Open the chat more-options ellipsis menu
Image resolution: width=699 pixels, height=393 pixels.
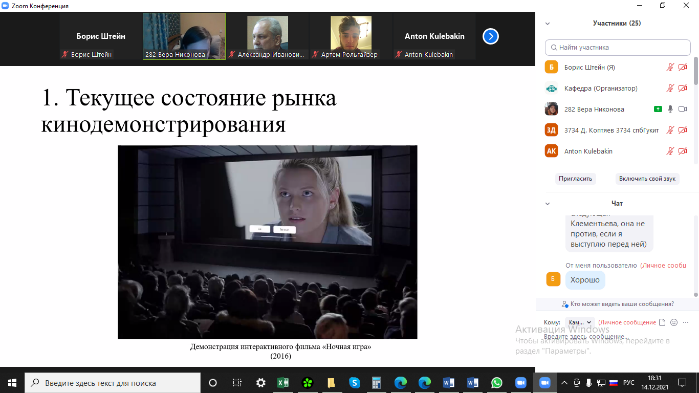tap(686, 322)
